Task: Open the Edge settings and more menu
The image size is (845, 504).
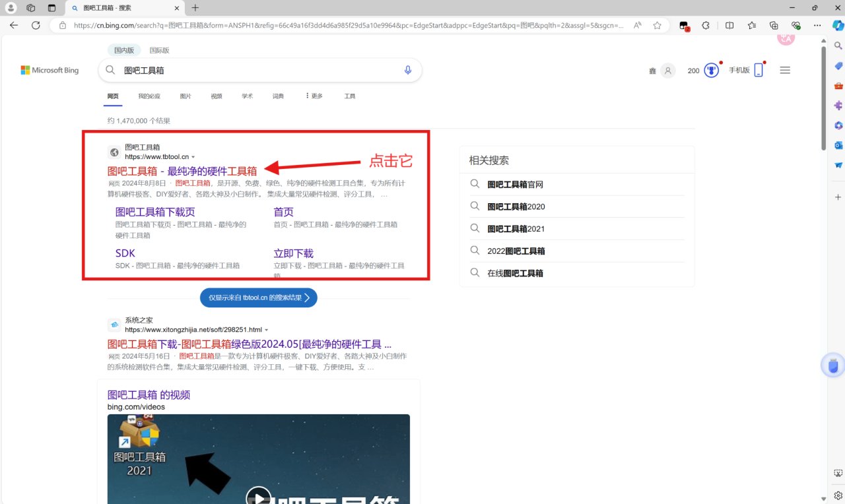Action: point(817,25)
